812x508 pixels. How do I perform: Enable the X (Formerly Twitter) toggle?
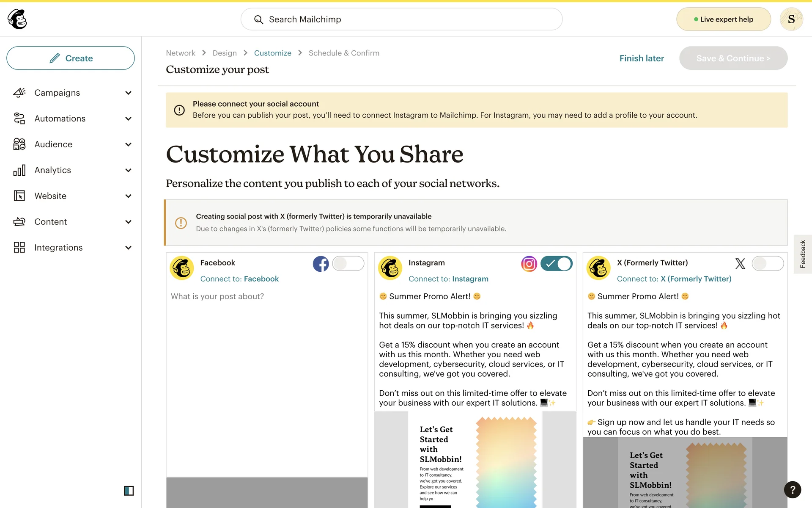(767, 264)
